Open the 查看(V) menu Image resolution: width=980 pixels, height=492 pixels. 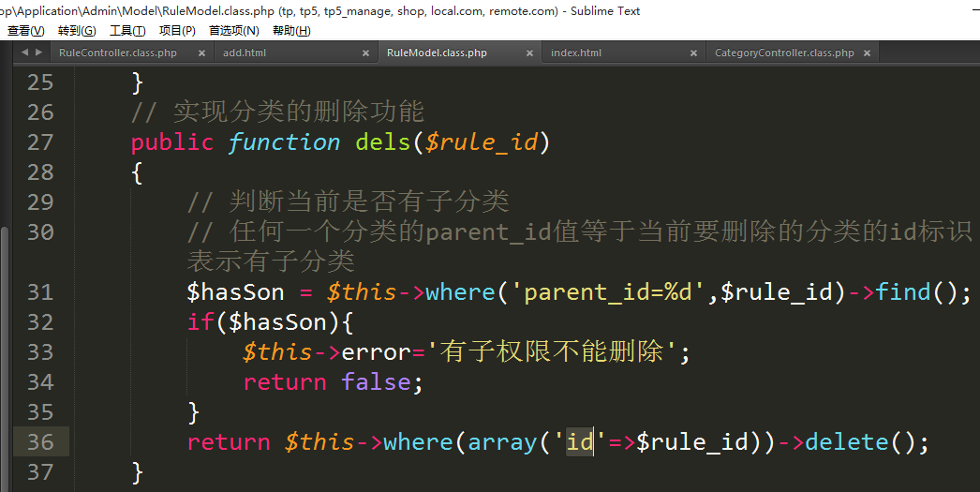(x=25, y=31)
